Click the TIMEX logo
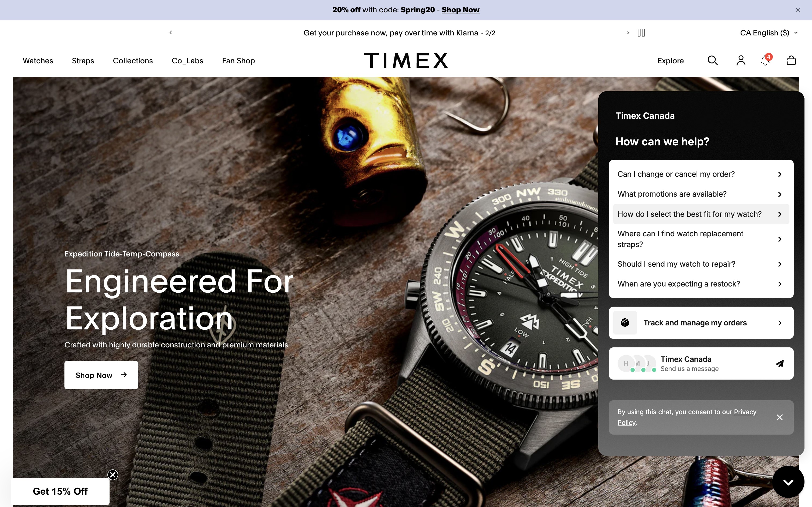The image size is (812, 507). point(406,60)
